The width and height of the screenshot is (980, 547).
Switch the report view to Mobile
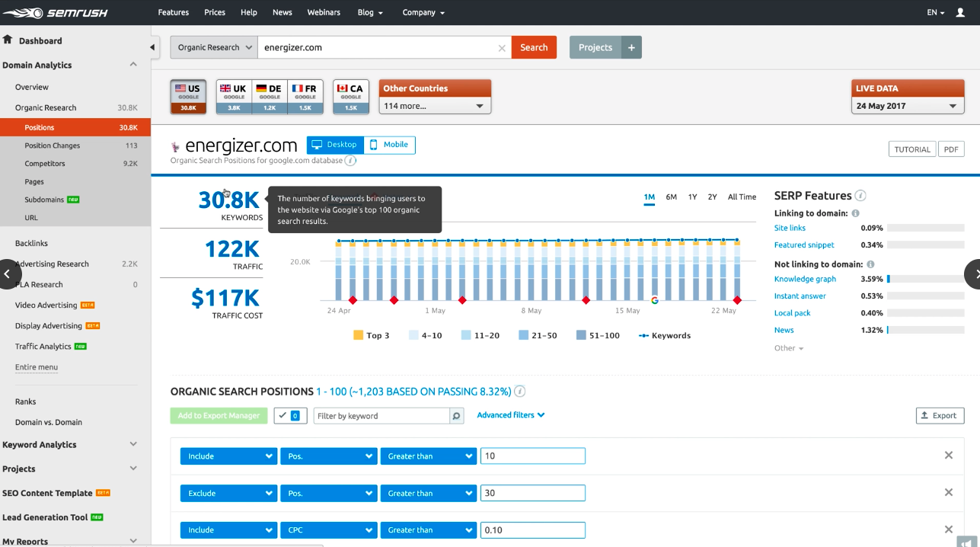click(x=389, y=145)
